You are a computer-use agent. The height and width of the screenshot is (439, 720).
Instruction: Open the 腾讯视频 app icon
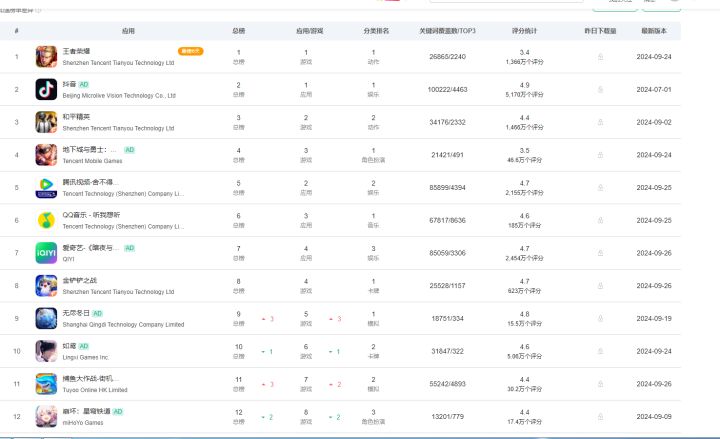46,188
